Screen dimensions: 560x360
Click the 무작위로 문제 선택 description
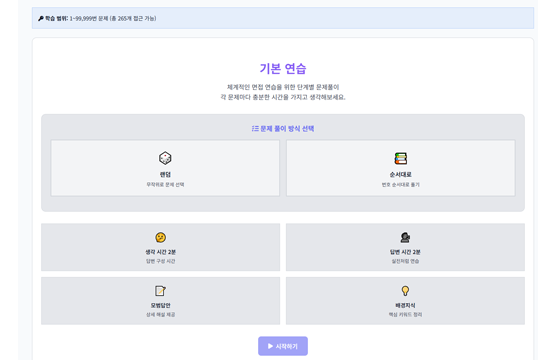tap(165, 185)
